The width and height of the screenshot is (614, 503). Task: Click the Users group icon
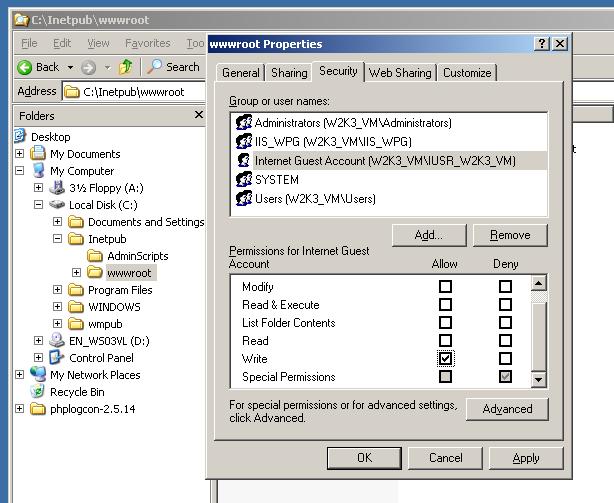tap(244, 198)
